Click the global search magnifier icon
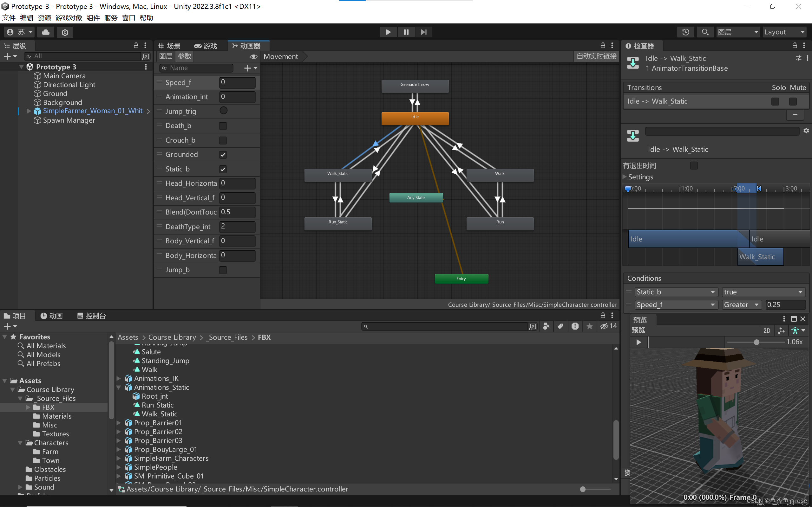The width and height of the screenshot is (812, 507). click(x=705, y=32)
